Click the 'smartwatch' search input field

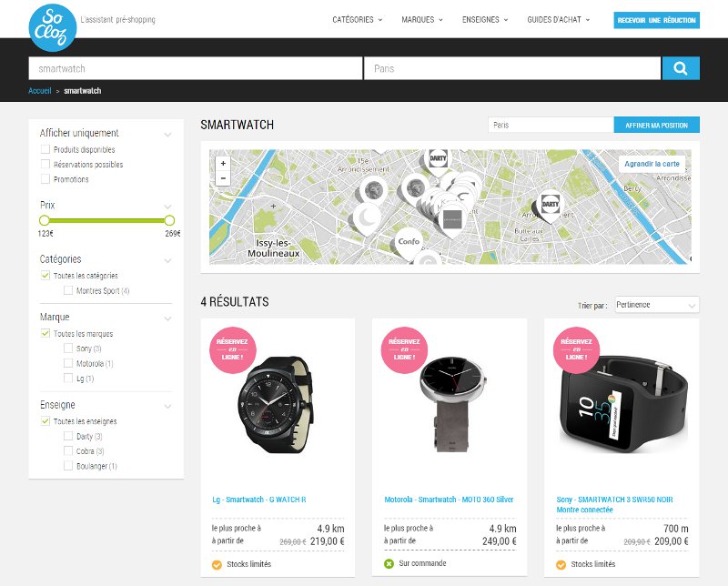196,68
